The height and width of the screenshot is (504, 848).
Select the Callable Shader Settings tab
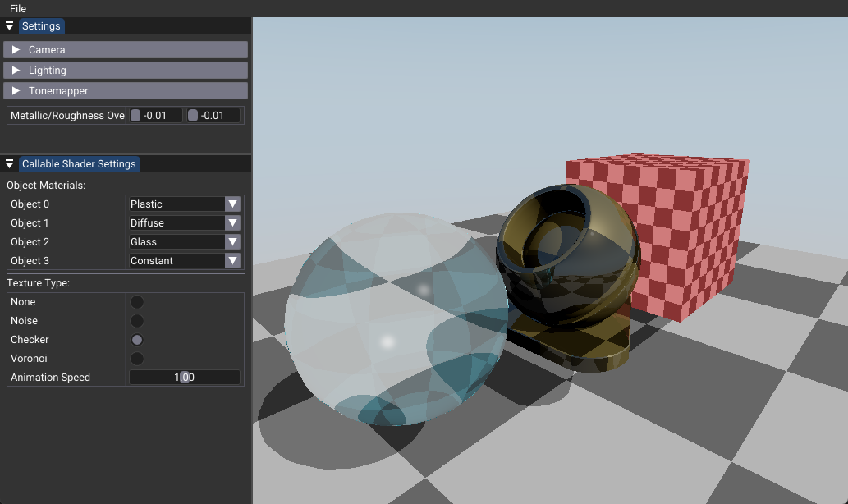point(79,164)
